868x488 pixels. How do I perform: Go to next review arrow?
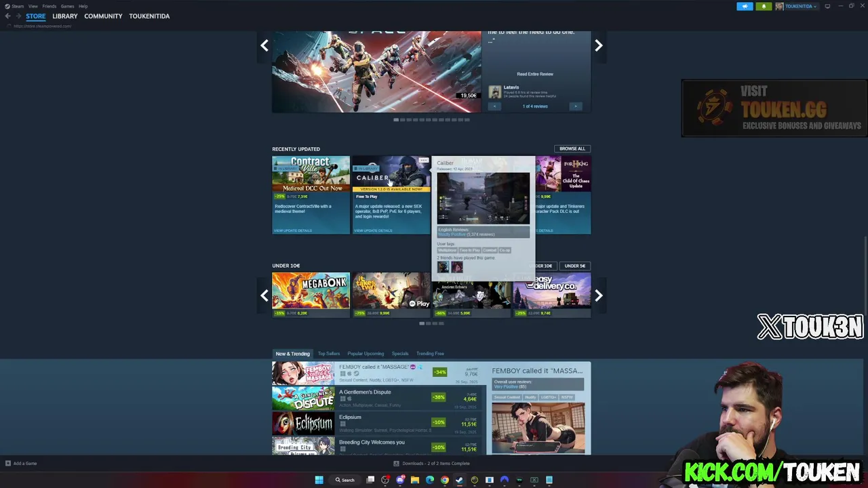tap(576, 106)
